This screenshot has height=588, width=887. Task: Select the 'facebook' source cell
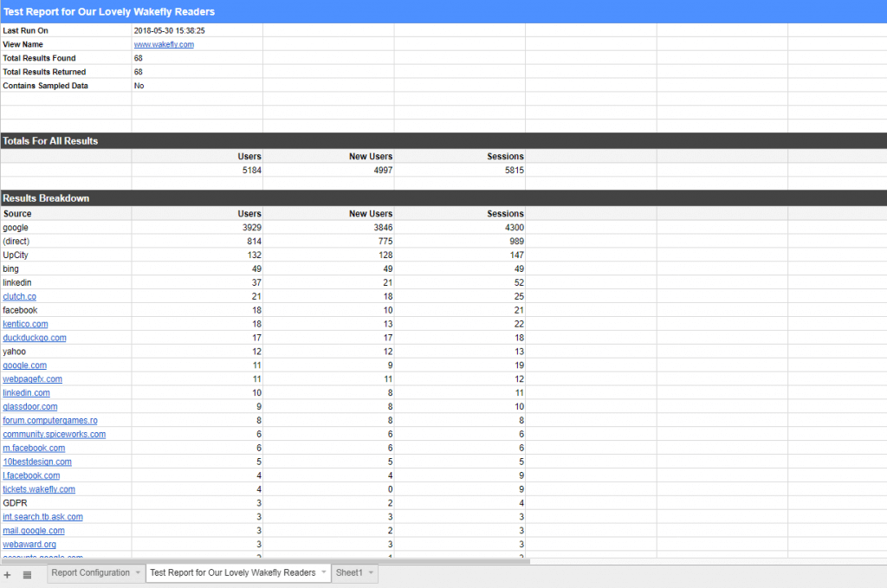(66, 310)
